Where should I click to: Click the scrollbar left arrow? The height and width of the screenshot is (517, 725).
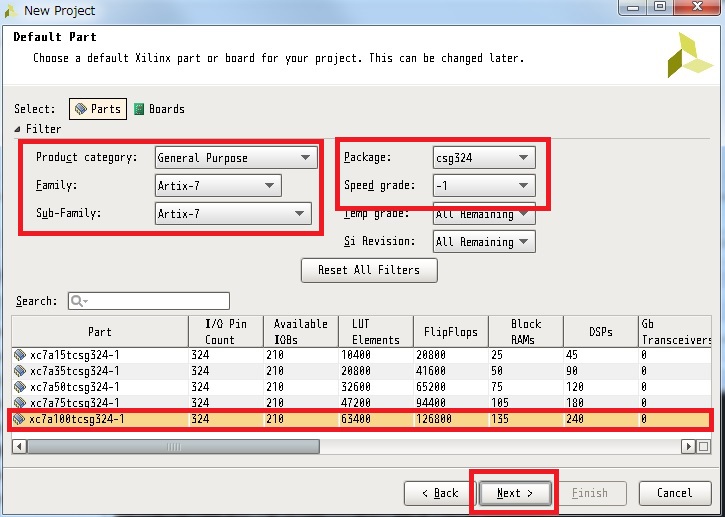(x=19, y=447)
